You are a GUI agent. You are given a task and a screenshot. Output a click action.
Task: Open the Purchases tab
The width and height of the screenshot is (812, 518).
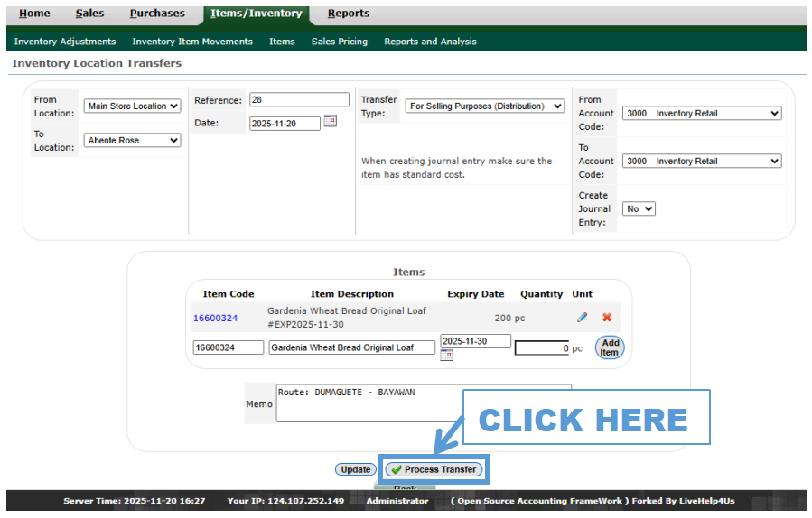coord(157,14)
